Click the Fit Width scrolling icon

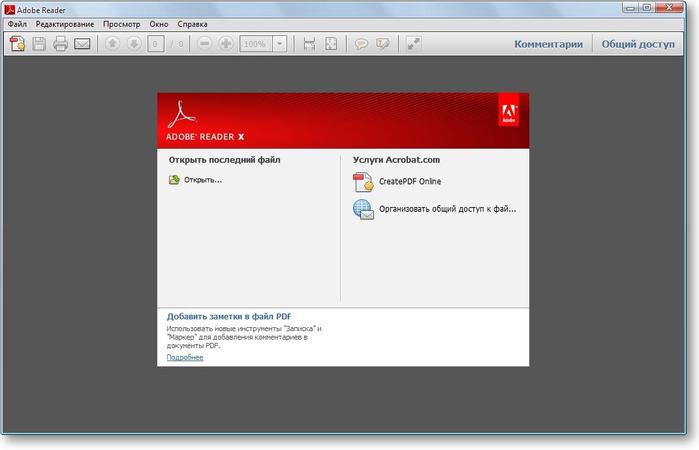pos(309,44)
